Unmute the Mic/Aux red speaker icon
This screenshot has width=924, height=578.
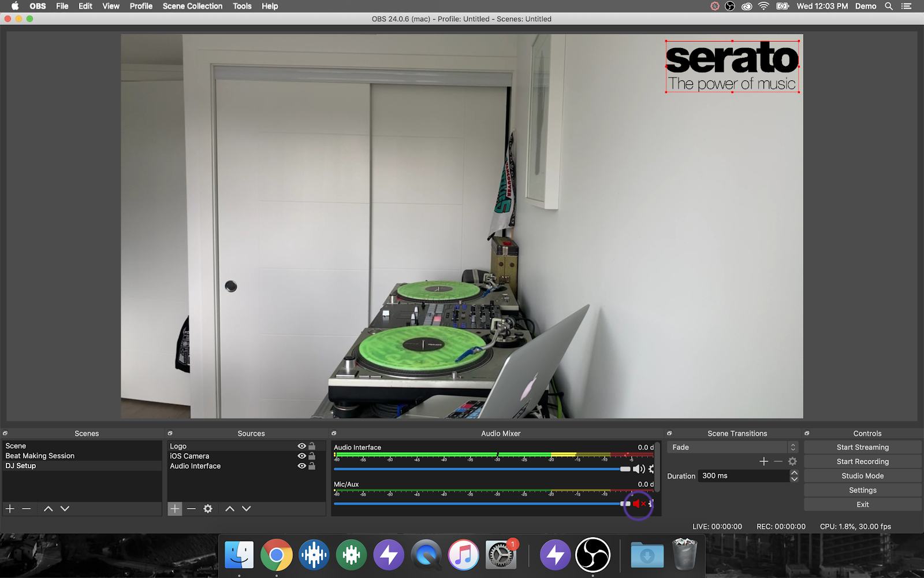pos(639,504)
